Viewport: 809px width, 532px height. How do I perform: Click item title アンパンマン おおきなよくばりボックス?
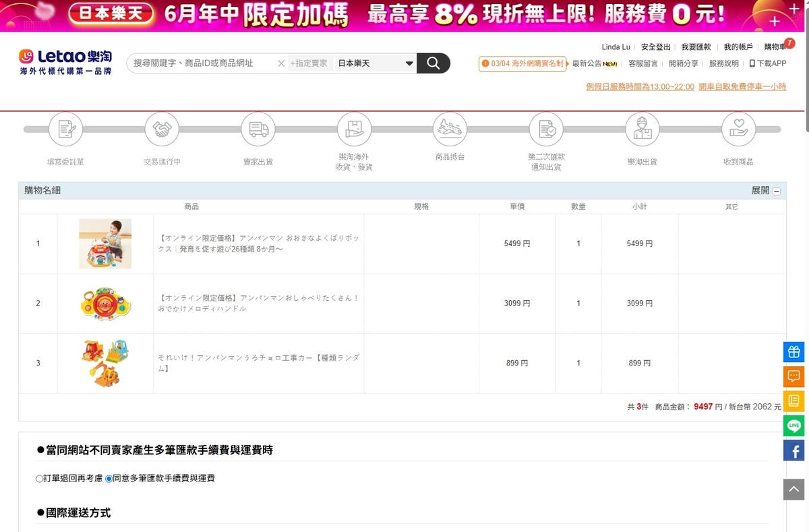(259, 243)
